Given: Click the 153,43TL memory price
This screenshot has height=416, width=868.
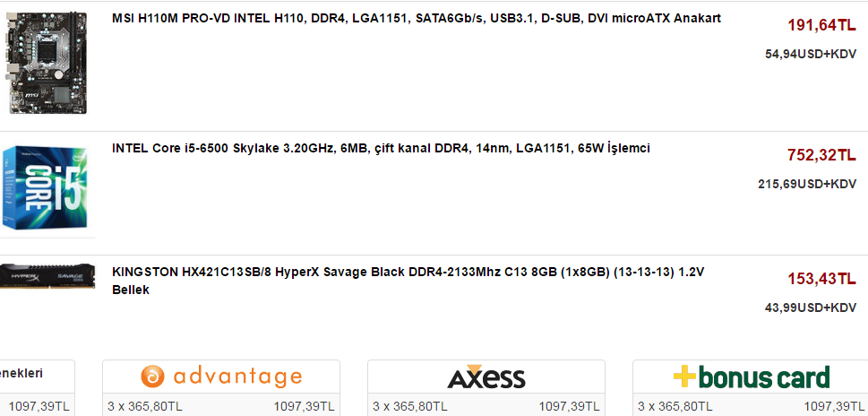Looking at the screenshot, I should pos(821,279).
